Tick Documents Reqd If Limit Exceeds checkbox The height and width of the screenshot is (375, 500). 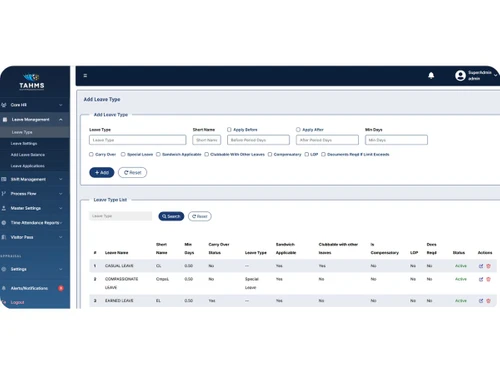coord(323,154)
